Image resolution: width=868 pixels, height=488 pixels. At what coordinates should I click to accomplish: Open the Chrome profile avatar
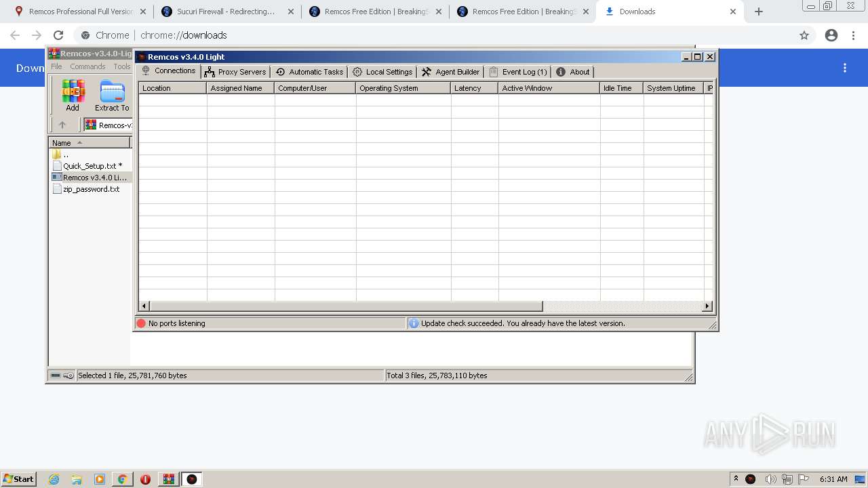[831, 35]
